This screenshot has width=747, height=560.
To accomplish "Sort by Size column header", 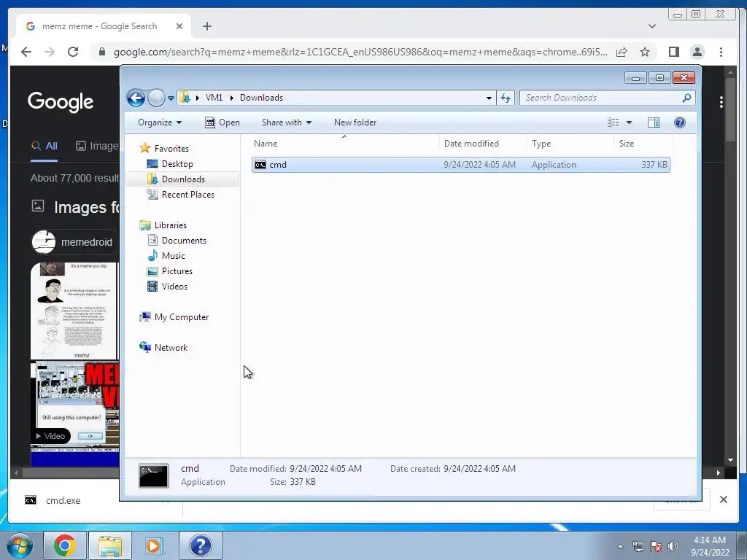I will pyautogui.click(x=643, y=144).
